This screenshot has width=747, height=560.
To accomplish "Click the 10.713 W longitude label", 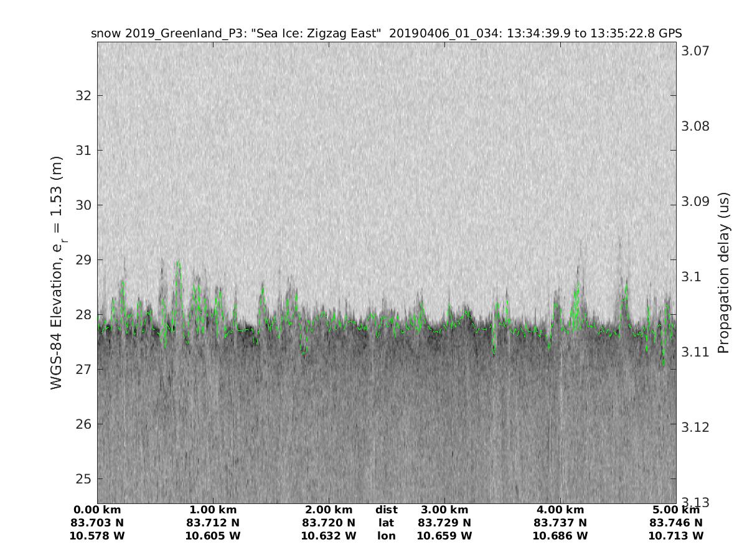I will coord(675,536).
